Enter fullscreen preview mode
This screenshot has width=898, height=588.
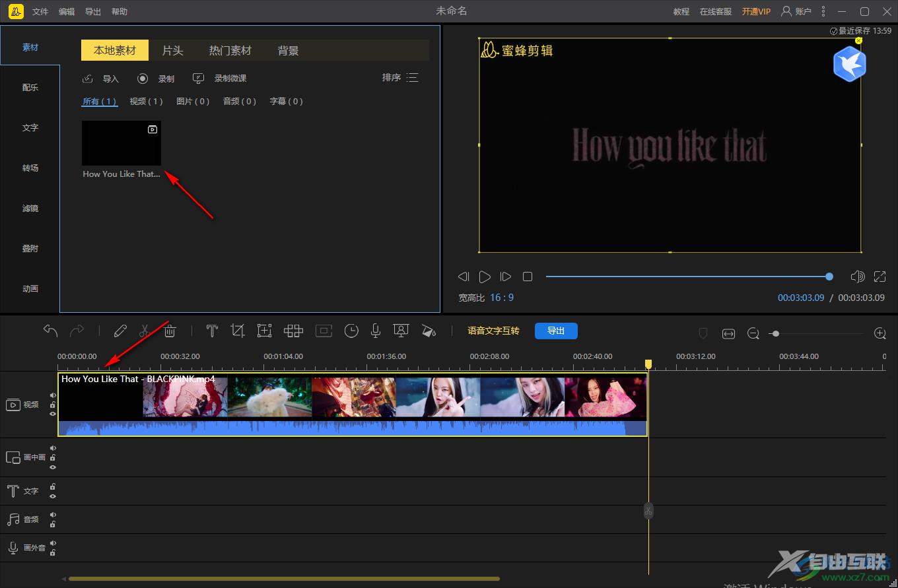pyautogui.click(x=880, y=277)
